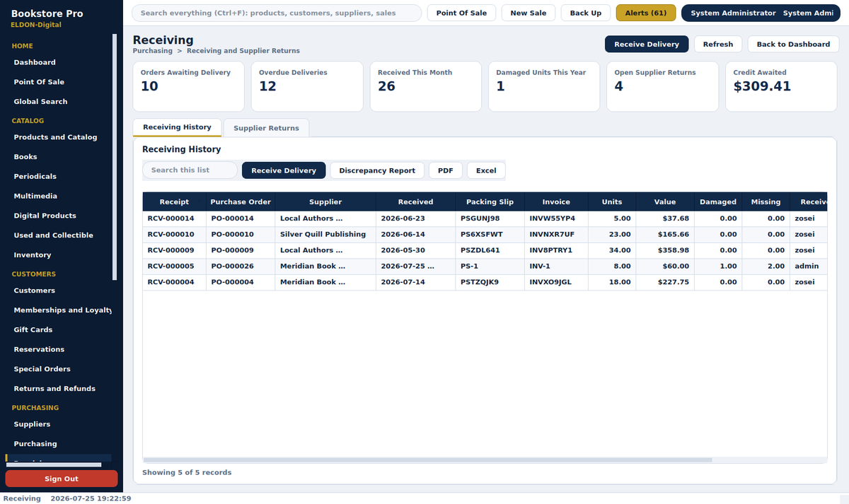Screen dimensions: 849x504
Task: Click Silver Quill Publishing supplier cell
Action: tap(325, 234)
